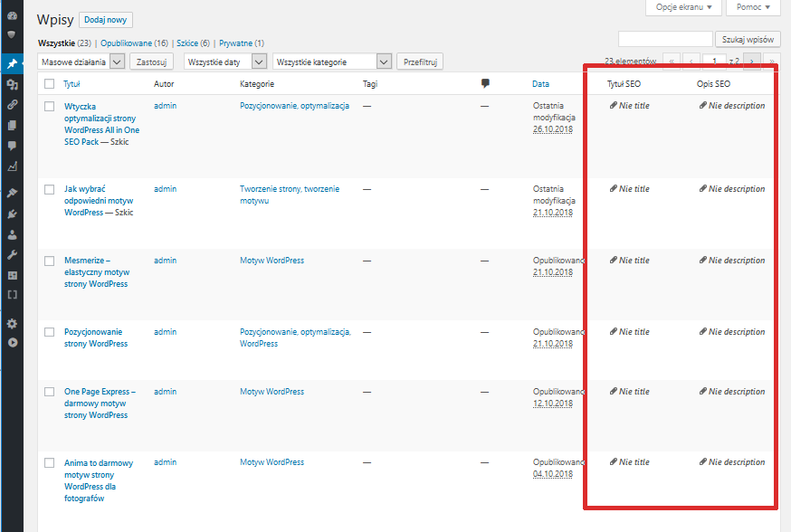The width and height of the screenshot is (791, 532).
Task: Apply bulk action with the Zastosuj button
Action: click(151, 62)
